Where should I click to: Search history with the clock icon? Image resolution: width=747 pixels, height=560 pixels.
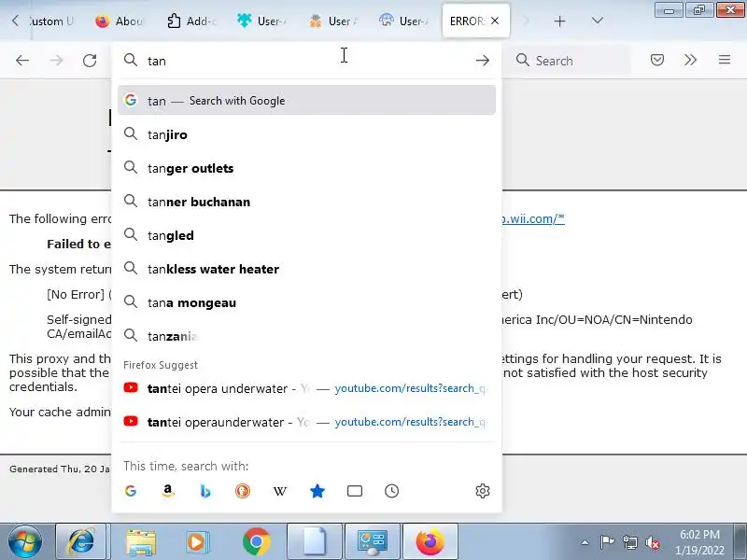pyautogui.click(x=391, y=491)
